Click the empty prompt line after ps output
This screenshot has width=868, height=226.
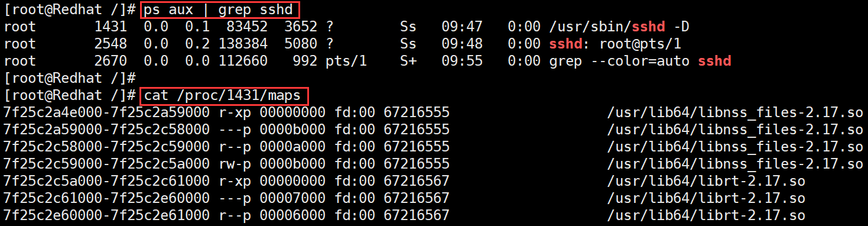(70, 78)
